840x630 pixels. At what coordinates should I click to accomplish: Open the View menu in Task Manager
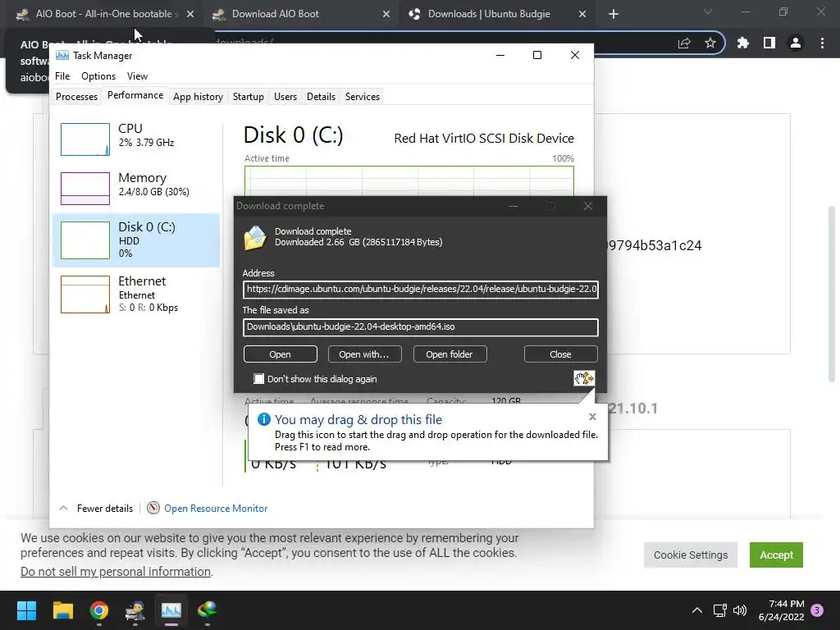[x=137, y=76]
